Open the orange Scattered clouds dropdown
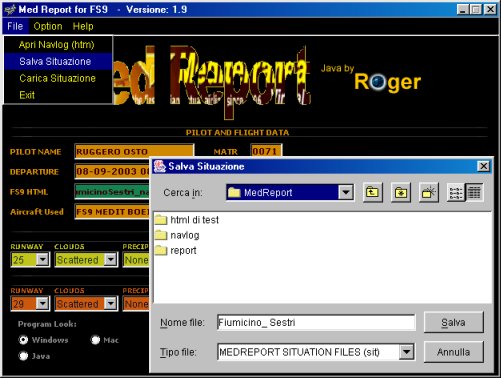This screenshot has width=501, height=378. (110, 303)
